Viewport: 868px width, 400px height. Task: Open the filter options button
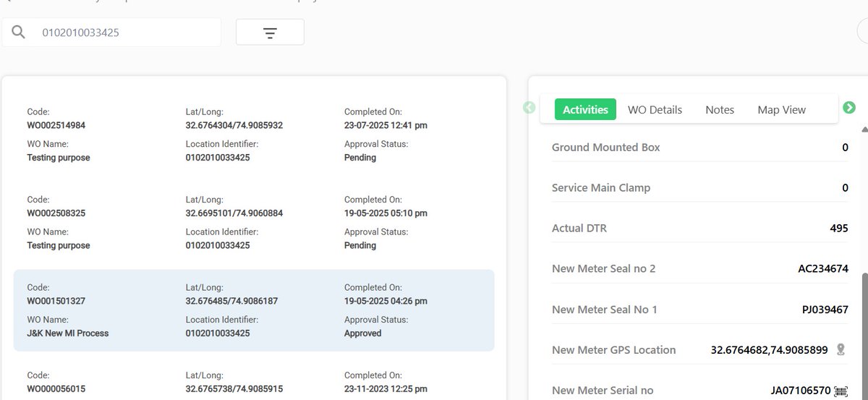tap(270, 33)
